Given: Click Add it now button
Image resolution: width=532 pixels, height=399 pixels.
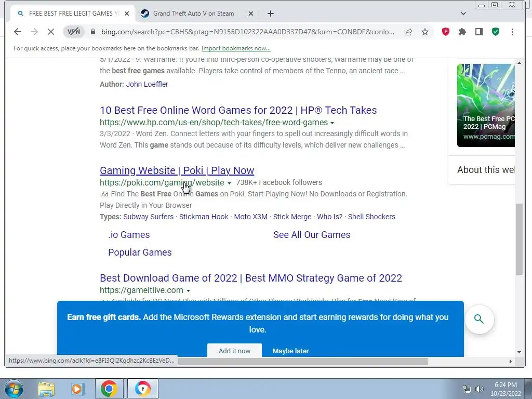Looking at the screenshot, I should [234, 351].
